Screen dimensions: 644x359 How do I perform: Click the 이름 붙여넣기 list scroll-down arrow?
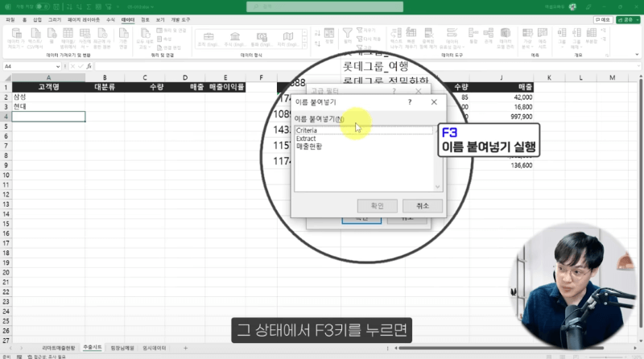[437, 187]
